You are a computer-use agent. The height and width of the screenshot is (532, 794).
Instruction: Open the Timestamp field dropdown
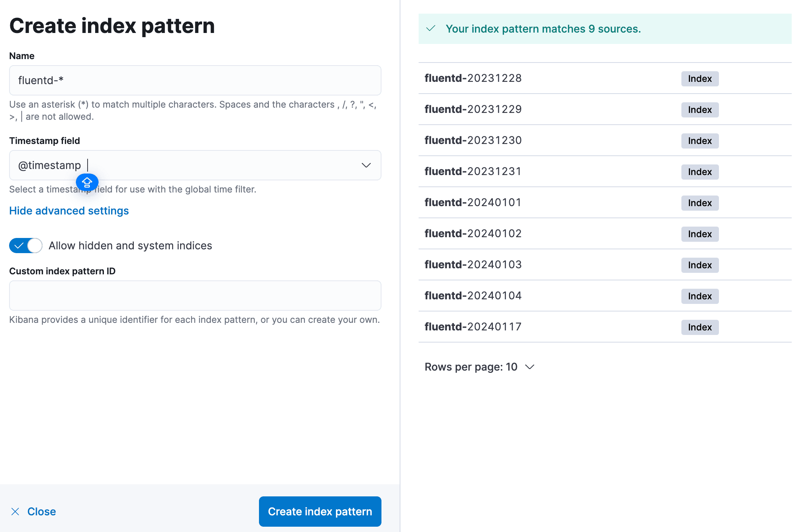pyautogui.click(x=195, y=165)
